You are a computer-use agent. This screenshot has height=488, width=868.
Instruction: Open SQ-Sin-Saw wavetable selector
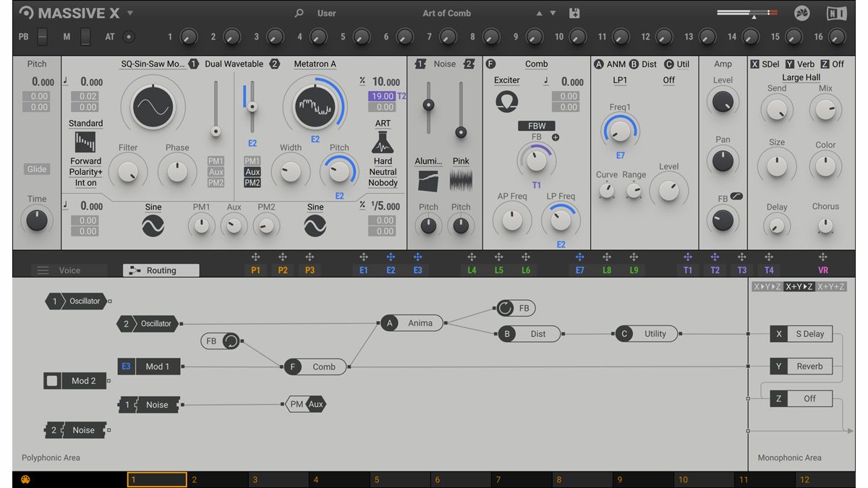[152, 64]
